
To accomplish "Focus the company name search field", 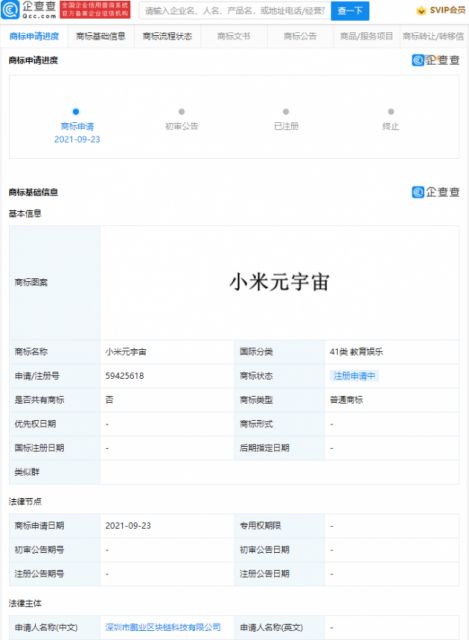I will coord(235,11).
